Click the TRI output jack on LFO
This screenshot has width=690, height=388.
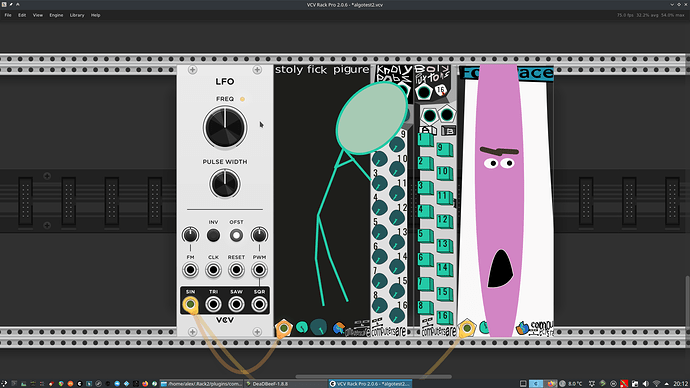click(213, 304)
